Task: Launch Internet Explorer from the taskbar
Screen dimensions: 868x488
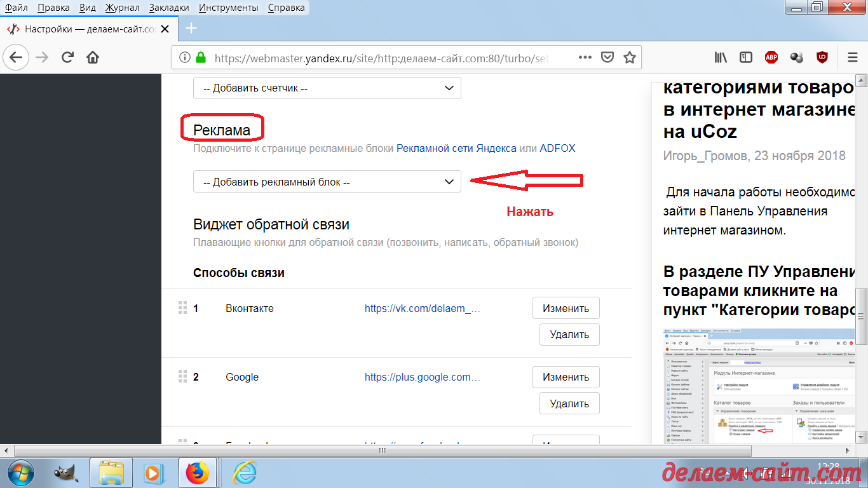Action: (244, 473)
